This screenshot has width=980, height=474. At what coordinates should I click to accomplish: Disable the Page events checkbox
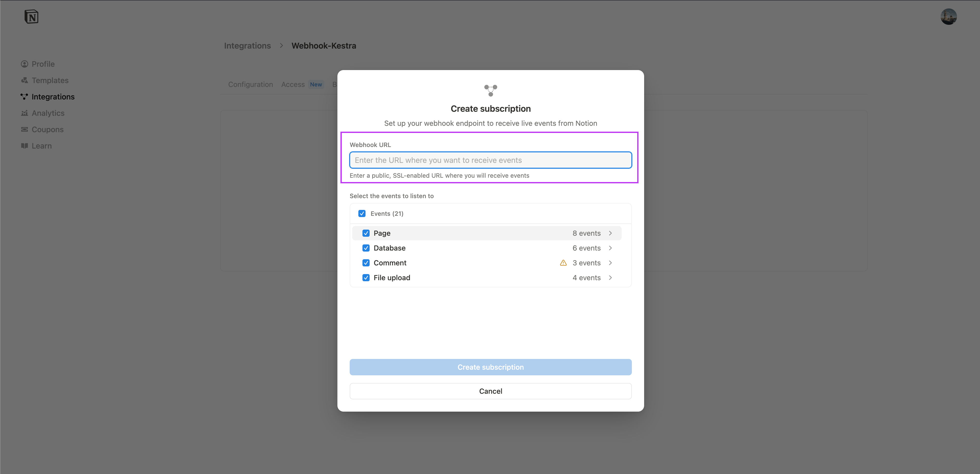[x=366, y=233]
